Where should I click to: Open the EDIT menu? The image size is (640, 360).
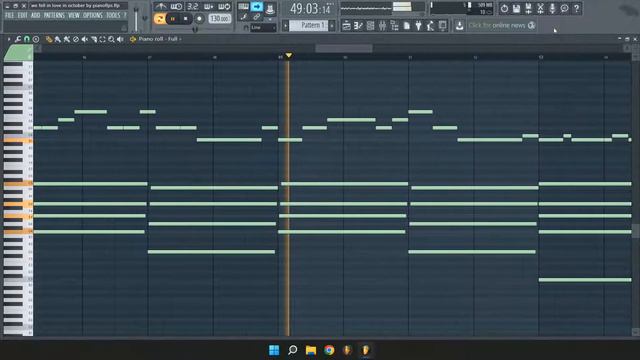click(22, 16)
